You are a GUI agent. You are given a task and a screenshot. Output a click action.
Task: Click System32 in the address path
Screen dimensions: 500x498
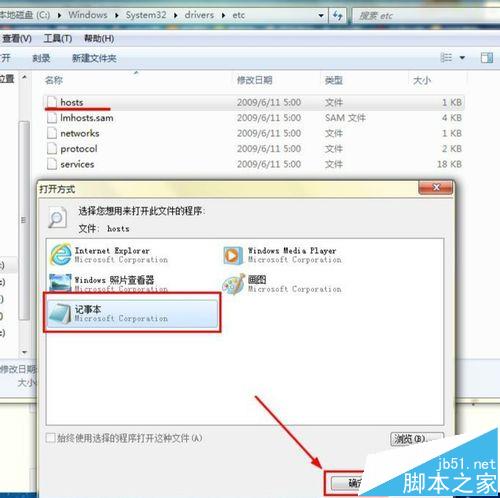[146, 15]
